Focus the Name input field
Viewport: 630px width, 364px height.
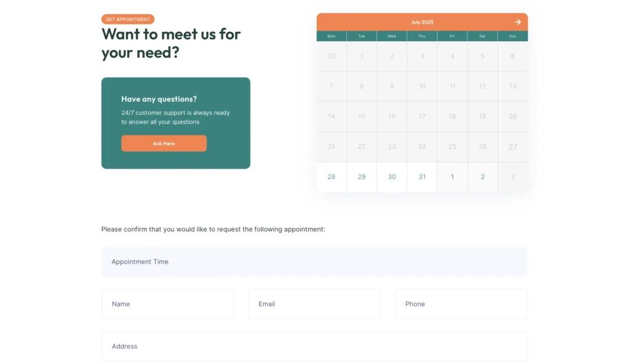point(167,304)
